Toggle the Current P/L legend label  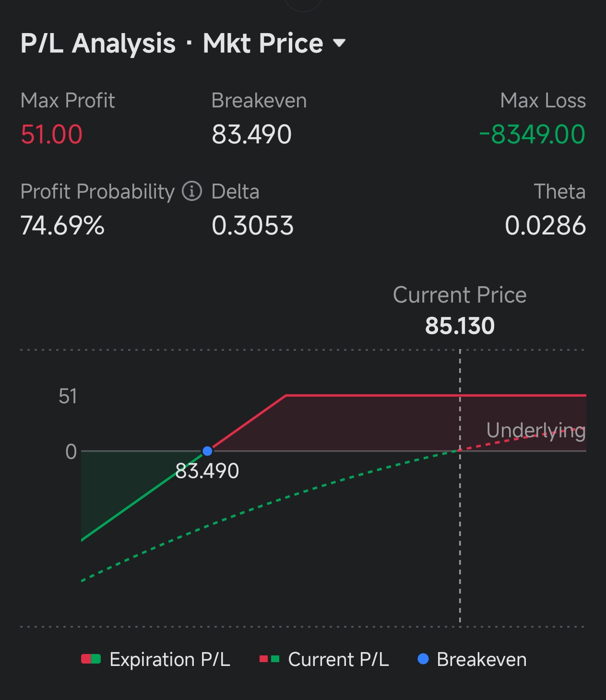click(338, 660)
